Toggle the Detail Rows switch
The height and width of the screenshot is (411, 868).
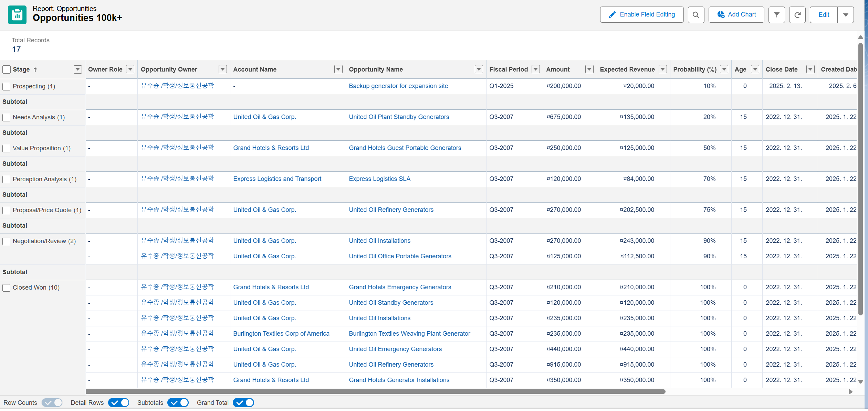tap(118, 403)
